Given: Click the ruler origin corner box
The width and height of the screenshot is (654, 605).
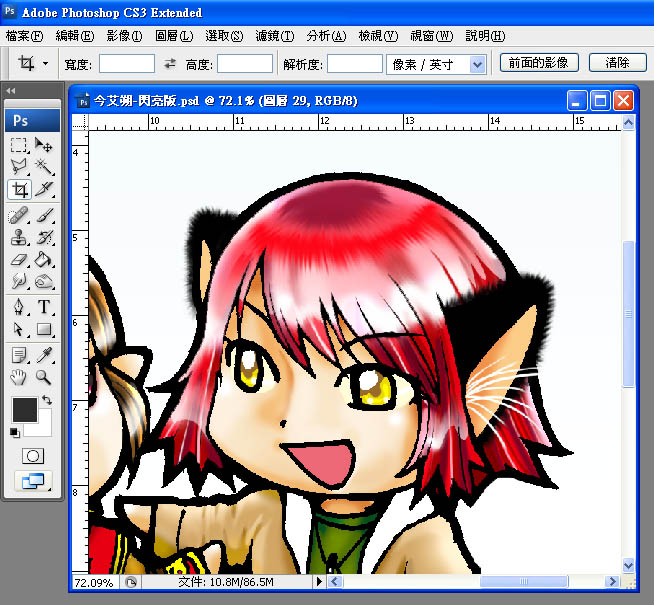Looking at the screenshot, I should [x=80, y=123].
